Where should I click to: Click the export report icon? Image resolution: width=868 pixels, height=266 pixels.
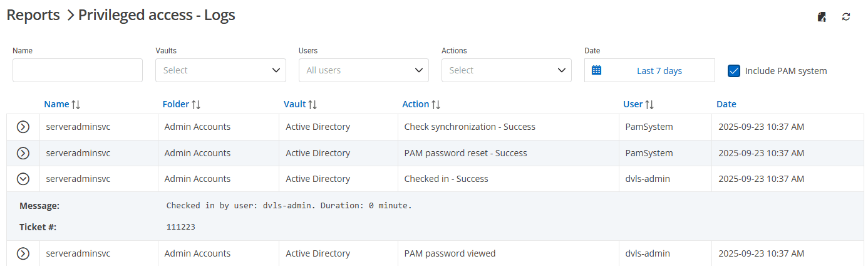[x=822, y=17]
